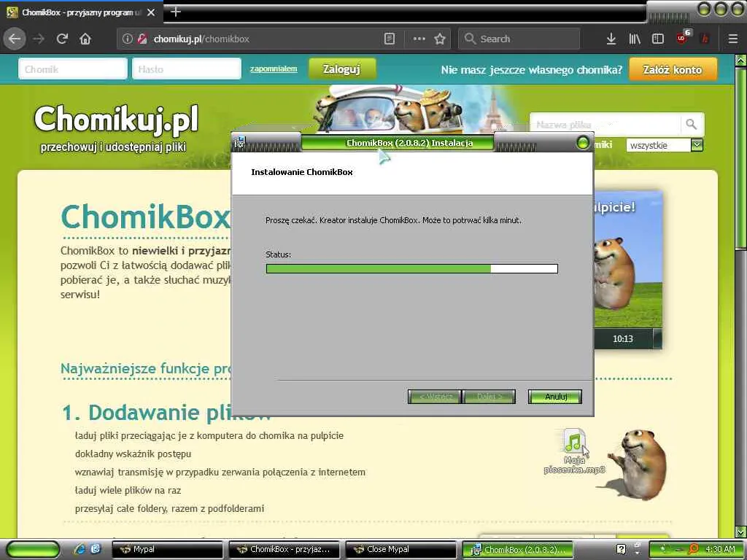This screenshot has width=747, height=560.
Task: Click installer icon in ChomikBox dialog title bar
Action: pos(239,142)
